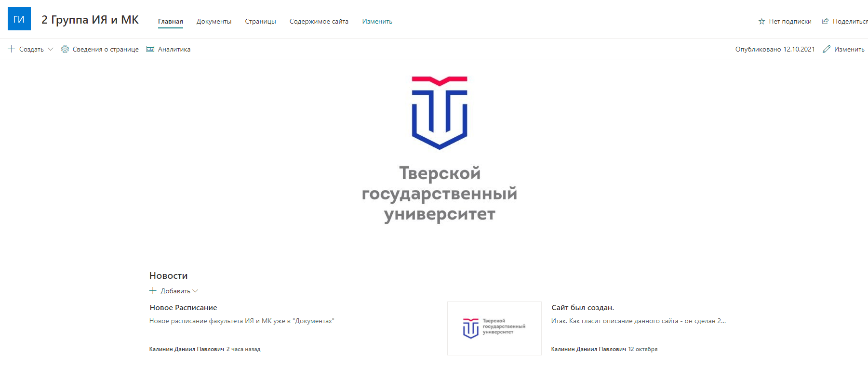Screen dimensions: 868x366
Task: Expand the Добавить dropdown chevron in news
Action: coord(195,291)
